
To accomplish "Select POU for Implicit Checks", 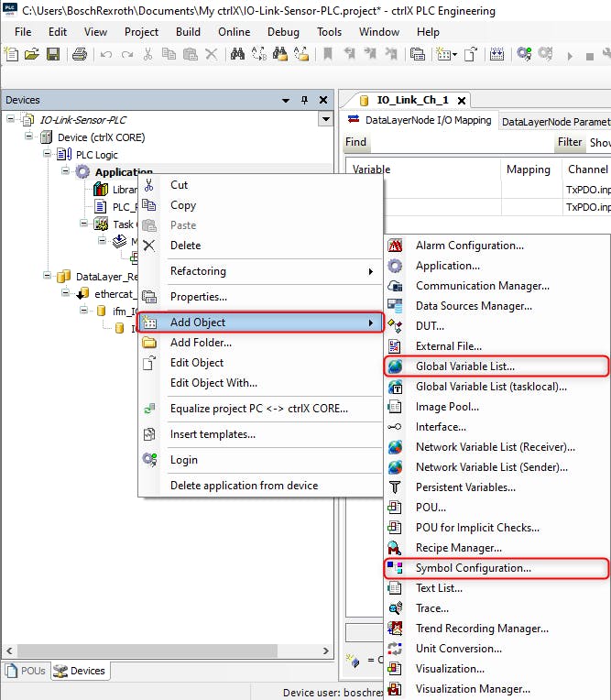I will [x=497, y=528].
